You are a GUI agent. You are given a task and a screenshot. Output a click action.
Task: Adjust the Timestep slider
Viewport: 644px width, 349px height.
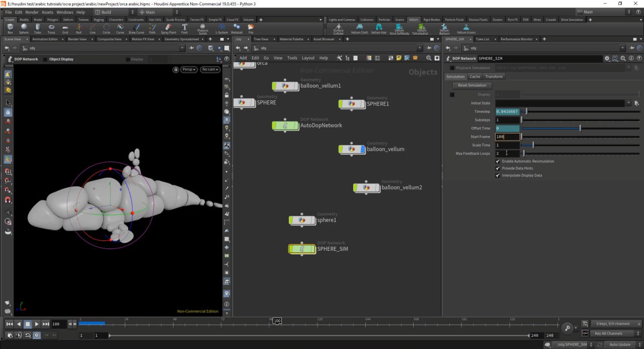(x=580, y=111)
